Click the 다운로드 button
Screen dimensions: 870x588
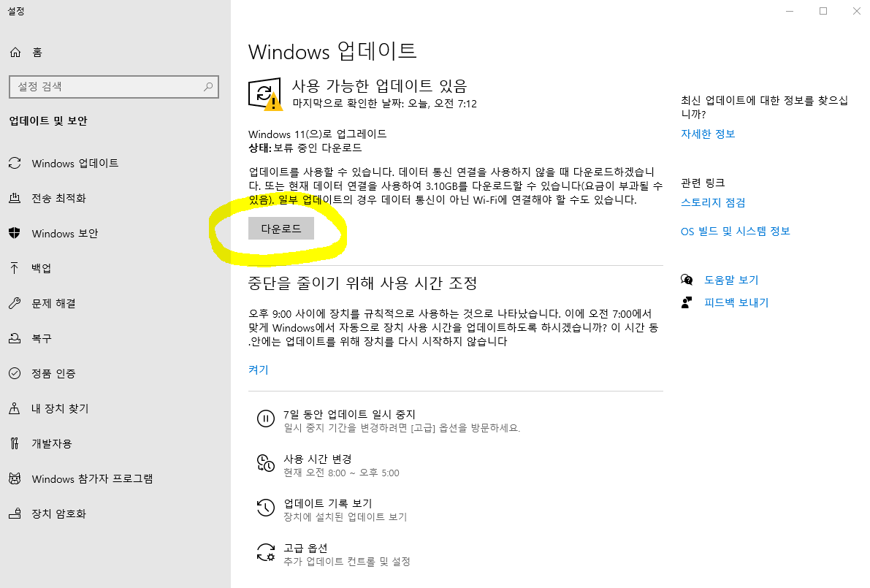tap(281, 229)
